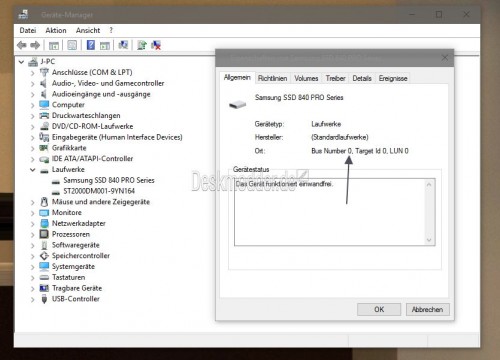Click the scan for hardware changes icon
Screen dimensions: 500x360
pyautogui.click(x=123, y=45)
